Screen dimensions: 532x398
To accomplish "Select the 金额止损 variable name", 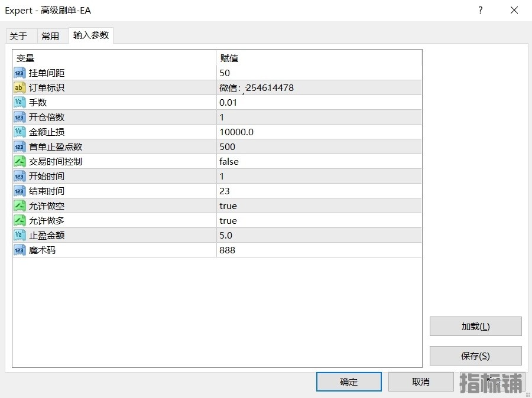I will pos(47,132).
